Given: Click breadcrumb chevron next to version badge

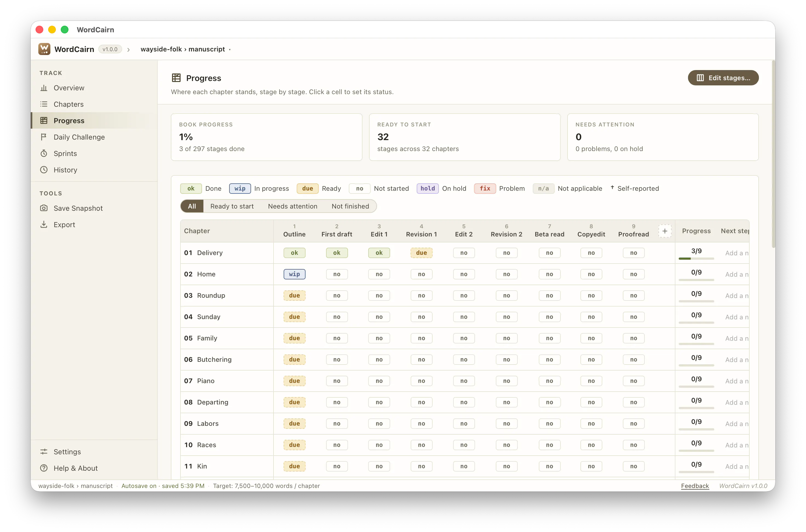Looking at the screenshot, I should [x=128, y=50].
